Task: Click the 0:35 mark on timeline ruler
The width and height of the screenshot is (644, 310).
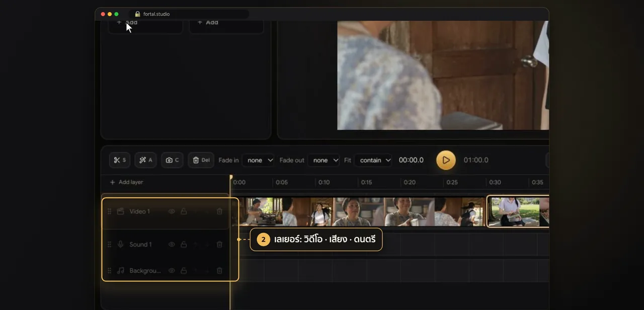Action: pos(537,182)
